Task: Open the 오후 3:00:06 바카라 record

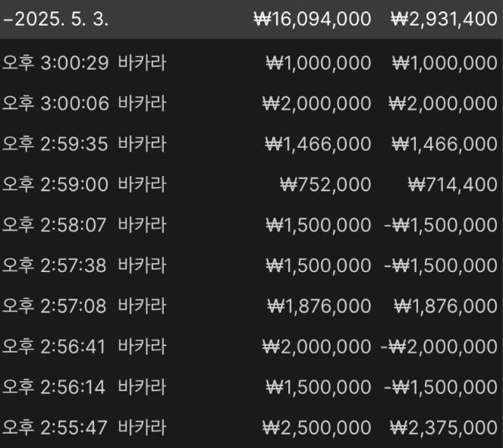Action: click(252, 104)
